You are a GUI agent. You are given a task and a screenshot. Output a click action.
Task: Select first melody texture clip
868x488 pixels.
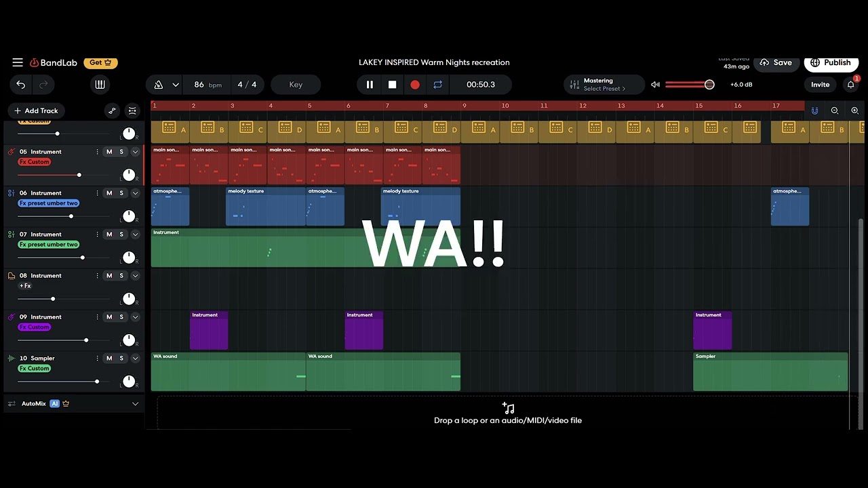[265, 207]
